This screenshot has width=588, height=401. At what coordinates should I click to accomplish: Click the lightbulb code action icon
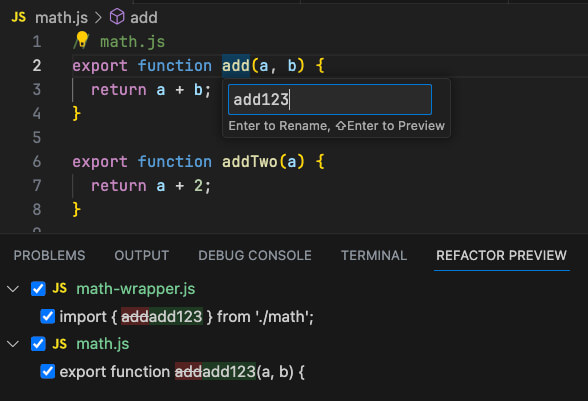pyautogui.click(x=82, y=39)
